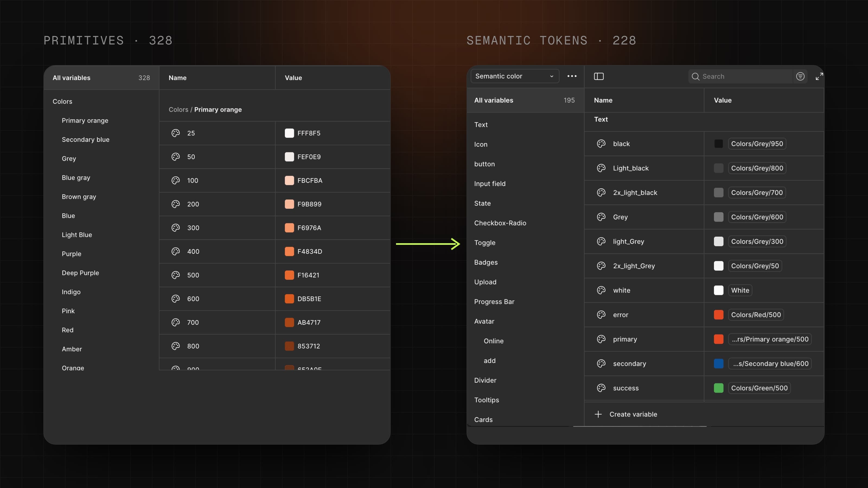This screenshot has width=868, height=488.
Task: Select the Deep Purple color group
Action: pos(80,273)
